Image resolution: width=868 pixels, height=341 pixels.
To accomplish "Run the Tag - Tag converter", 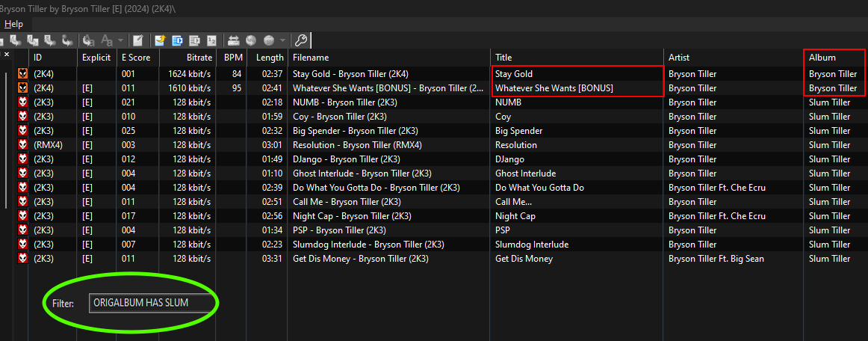I will (x=67, y=40).
